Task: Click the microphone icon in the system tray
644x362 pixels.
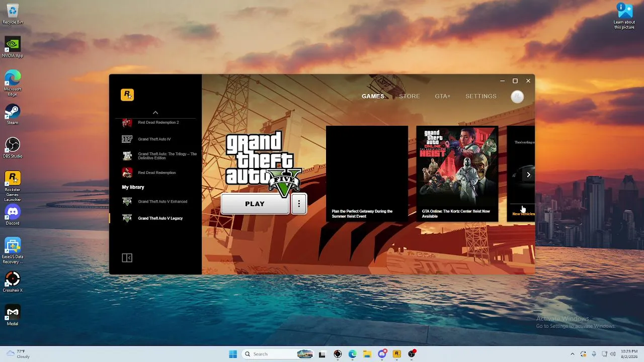Action: [x=594, y=354]
